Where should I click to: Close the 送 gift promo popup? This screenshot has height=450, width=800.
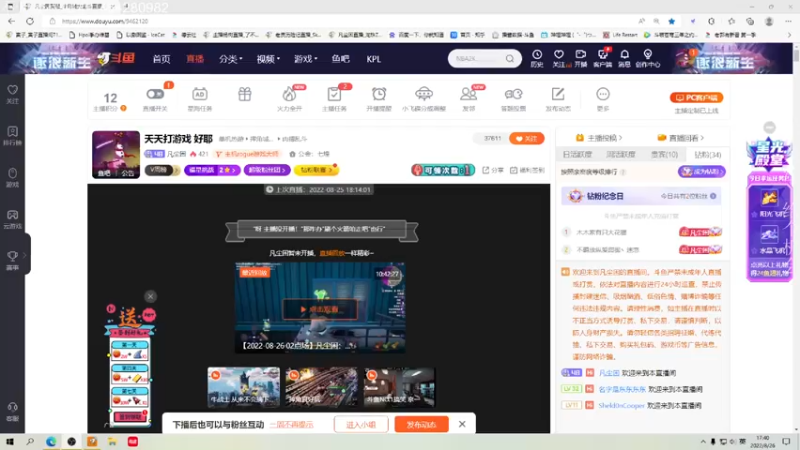[150, 296]
